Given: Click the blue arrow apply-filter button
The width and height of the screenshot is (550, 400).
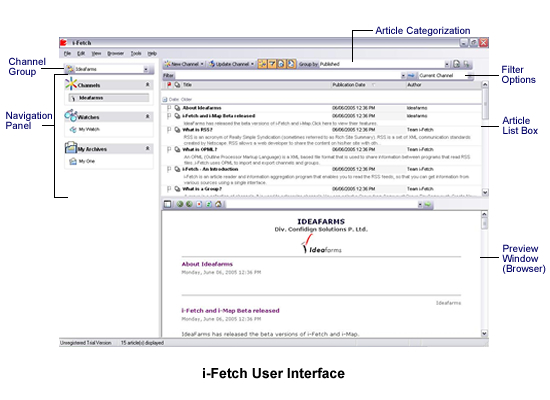Looking at the screenshot, I should (411, 75).
